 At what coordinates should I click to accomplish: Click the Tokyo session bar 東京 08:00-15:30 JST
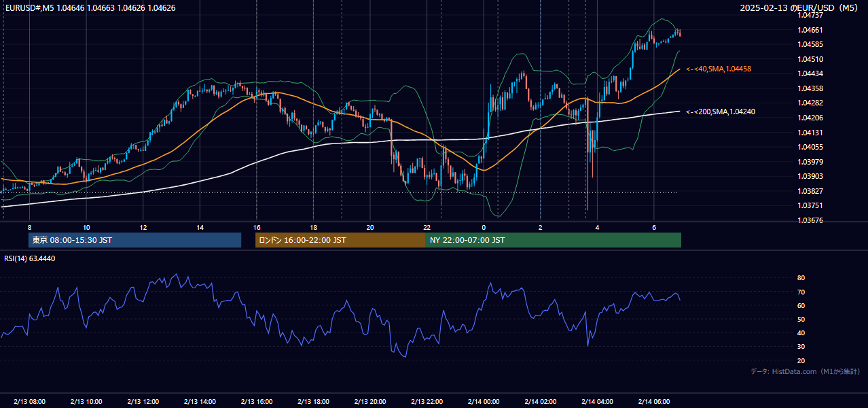click(x=134, y=240)
